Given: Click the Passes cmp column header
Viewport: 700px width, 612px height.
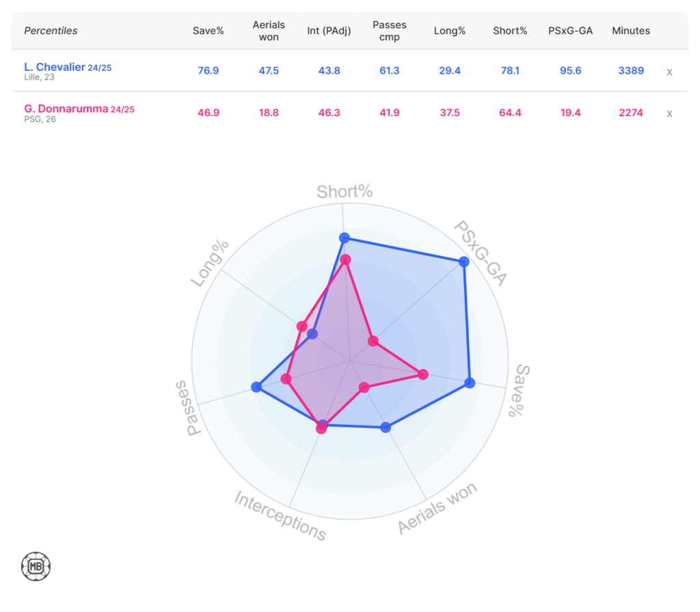Looking at the screenshot, I should click(x=389, y=31).
